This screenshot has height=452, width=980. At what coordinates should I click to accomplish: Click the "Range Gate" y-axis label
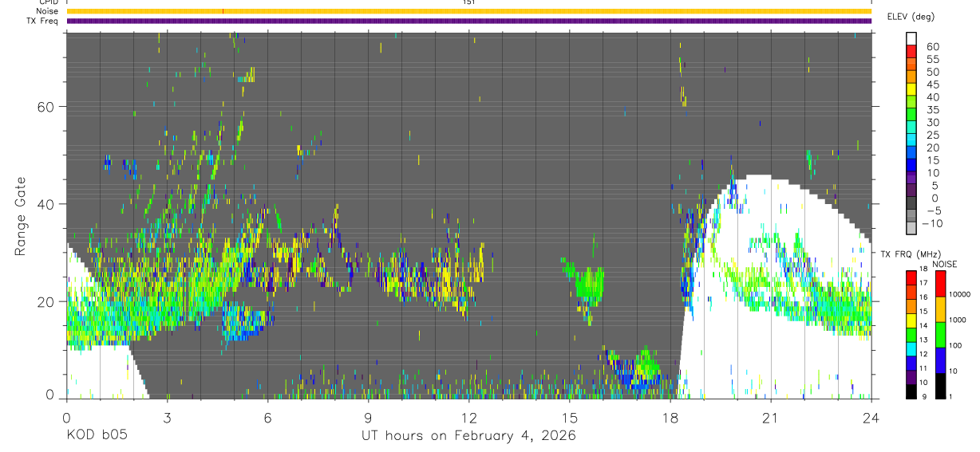(x=21, y=217)
